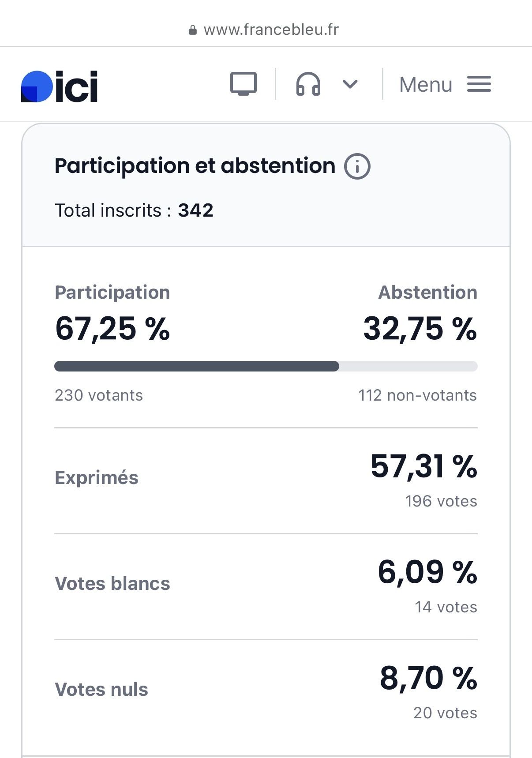Select the Participation et abstention heading
The height and width of the screenshot is (758, 532).
point(195,166)
